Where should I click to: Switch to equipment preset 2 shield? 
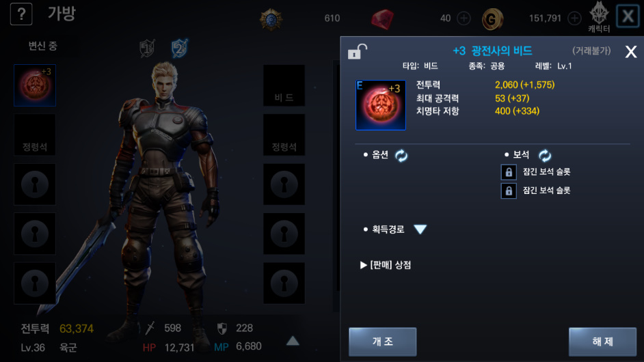coord(180,48)
